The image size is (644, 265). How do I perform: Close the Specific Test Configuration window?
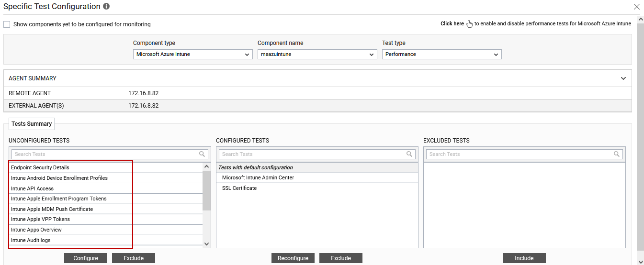pyautogui.click(x=637, y=7)
